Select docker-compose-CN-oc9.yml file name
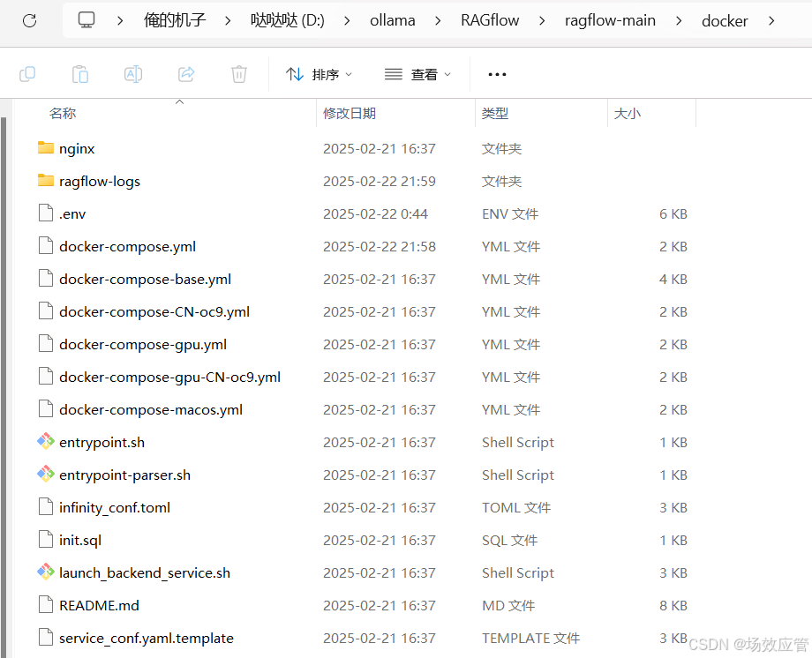 pyautogui.click(x=154, y=312)
